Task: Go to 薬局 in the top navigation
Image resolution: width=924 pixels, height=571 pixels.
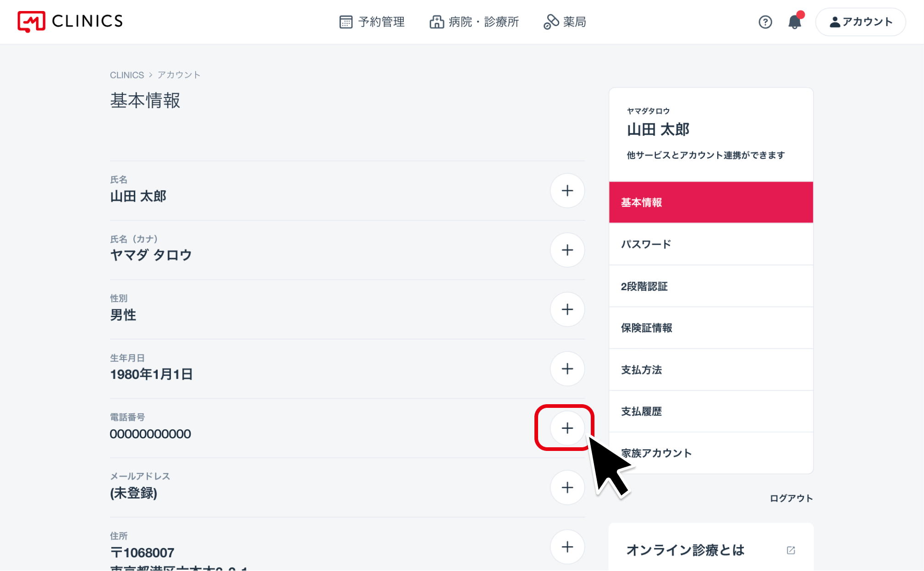Action: tap(565, 22)
